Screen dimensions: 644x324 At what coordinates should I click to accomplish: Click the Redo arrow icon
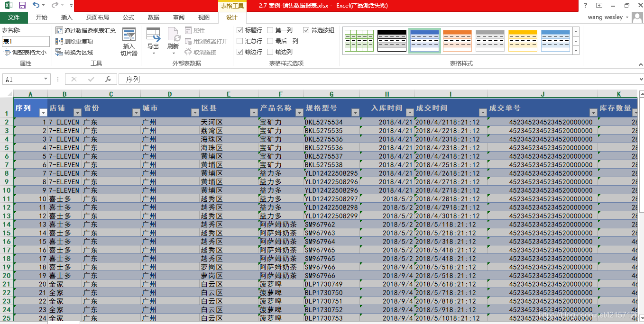click(x=55, y=5)
